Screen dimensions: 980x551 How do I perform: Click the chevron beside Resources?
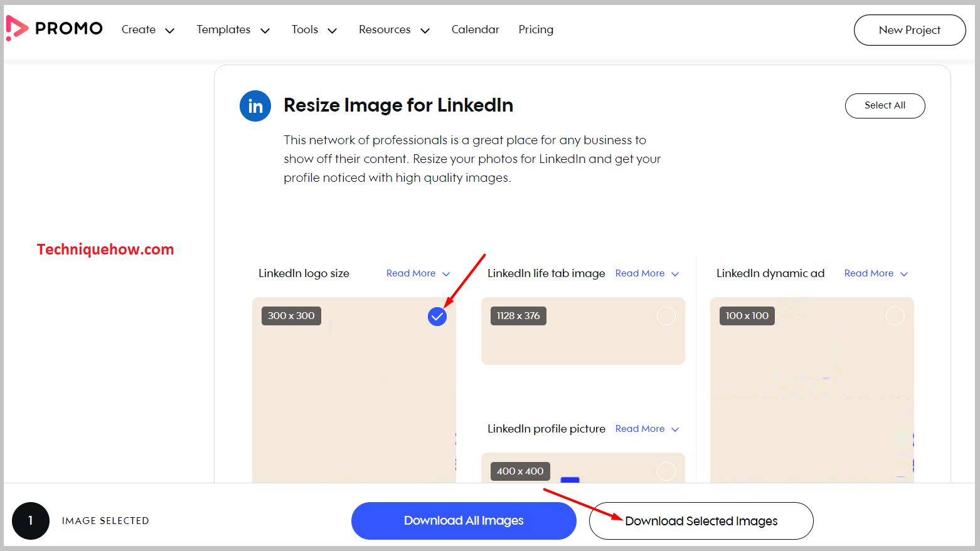tap(425, 31)
